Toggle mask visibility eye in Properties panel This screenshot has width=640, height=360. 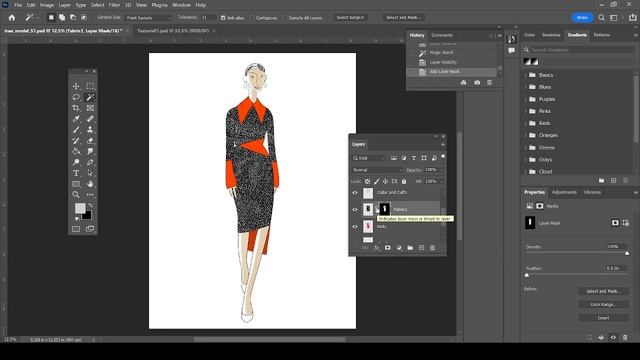coord(613,338)
